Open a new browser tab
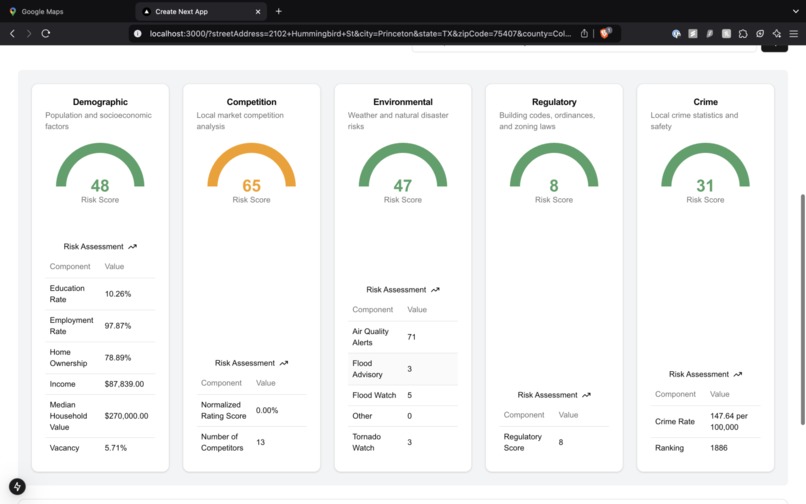Screen dimensions: 806x504 coord(279,11)
